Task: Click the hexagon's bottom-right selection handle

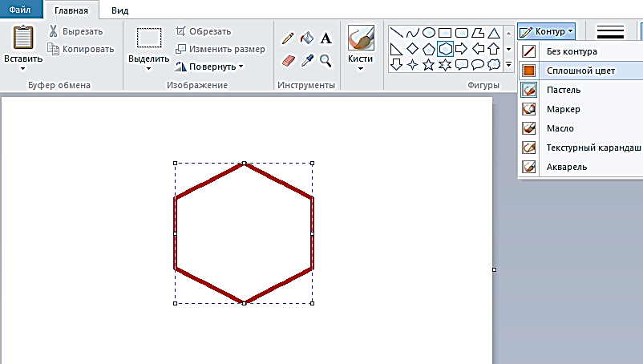Action: (x=313, y=303)
